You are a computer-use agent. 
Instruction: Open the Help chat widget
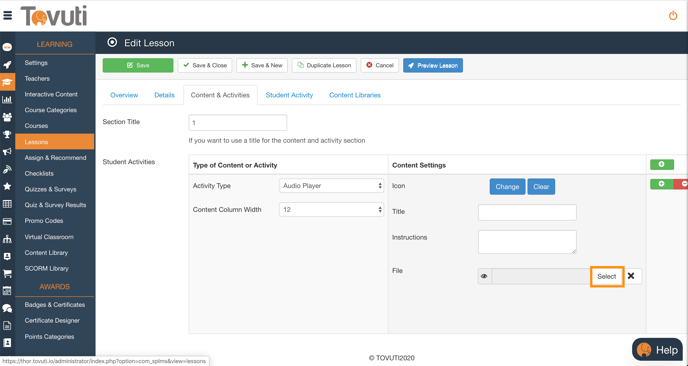pos(657,350)
